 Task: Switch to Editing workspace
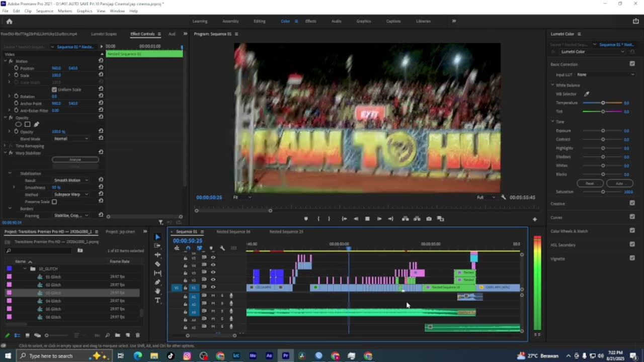point(259,21)
